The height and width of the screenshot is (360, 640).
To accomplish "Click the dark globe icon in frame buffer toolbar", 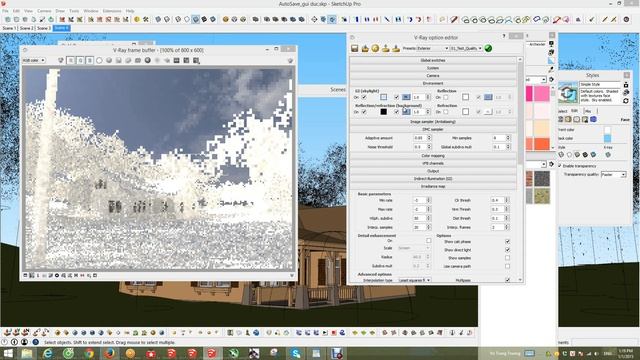I will (x=147, y=60).
